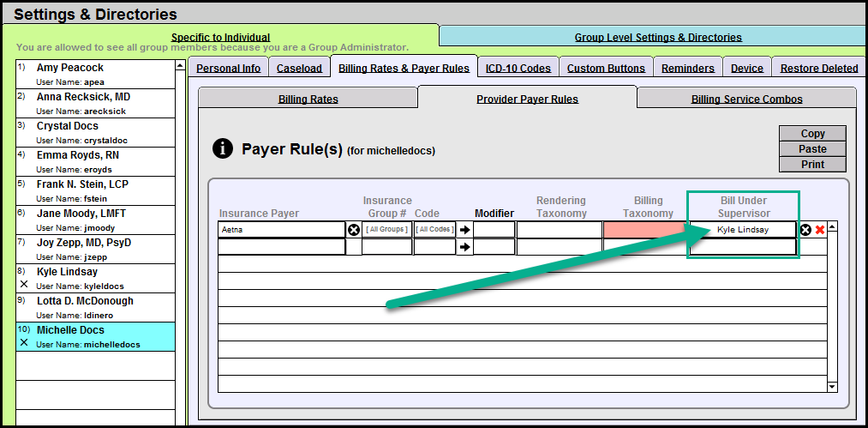This screenshot has width=868, height=428.
Task: Open the All Groups insurance group selector
Action: tap(386, 230)
